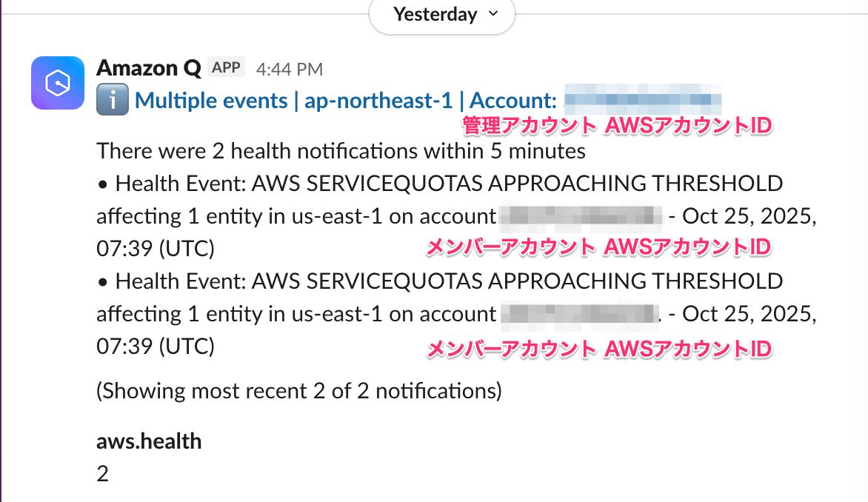This screenshot has width=868, height=502.
Task: Open the Amazon Q sender name
Action: [x=148, y=68]
